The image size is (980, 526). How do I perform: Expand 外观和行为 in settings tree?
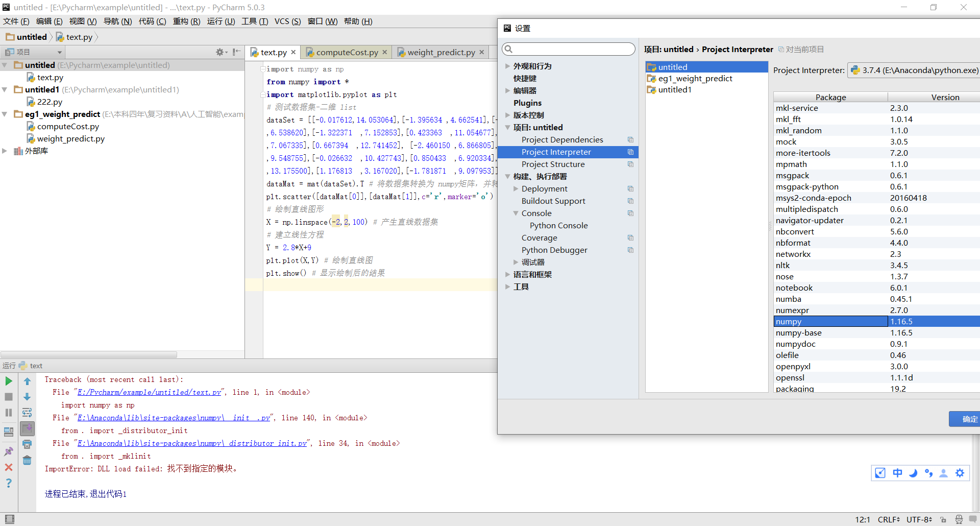(507, 66)
